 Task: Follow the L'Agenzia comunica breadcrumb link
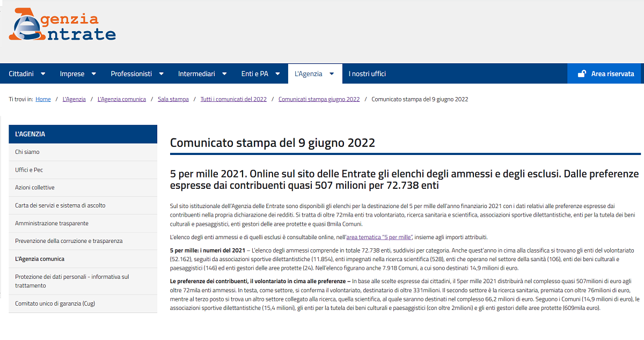click(x=122, y=99)
